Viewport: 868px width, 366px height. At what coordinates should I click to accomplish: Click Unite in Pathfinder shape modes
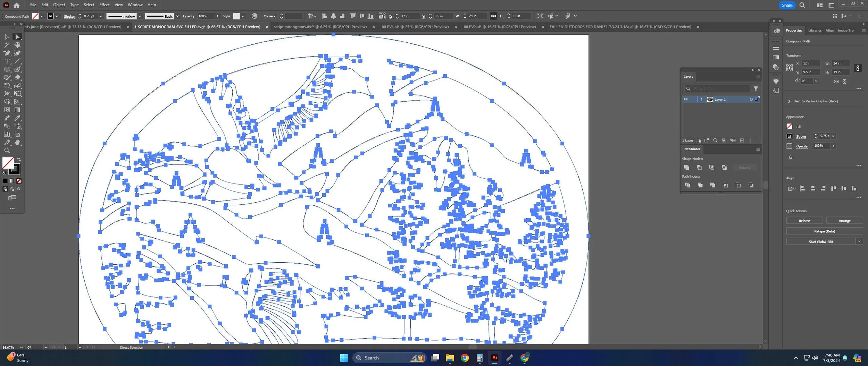[x=686, y=168]
